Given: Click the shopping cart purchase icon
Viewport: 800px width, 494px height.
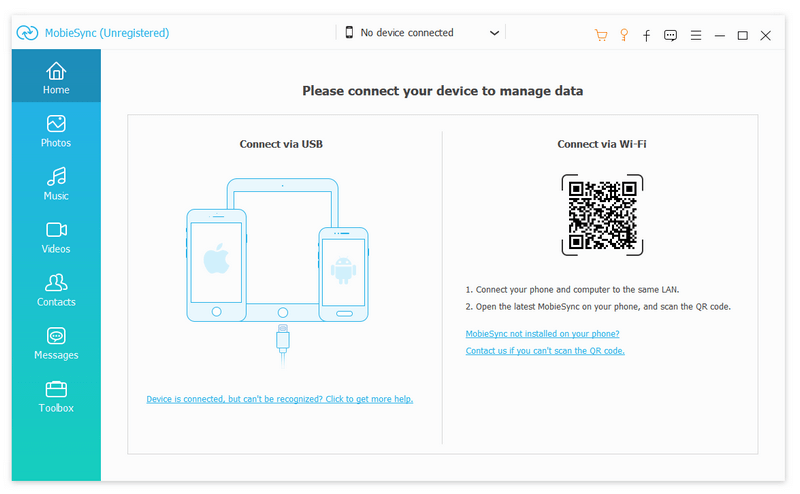Looking at the screenshot, I should tap(601, 35).
